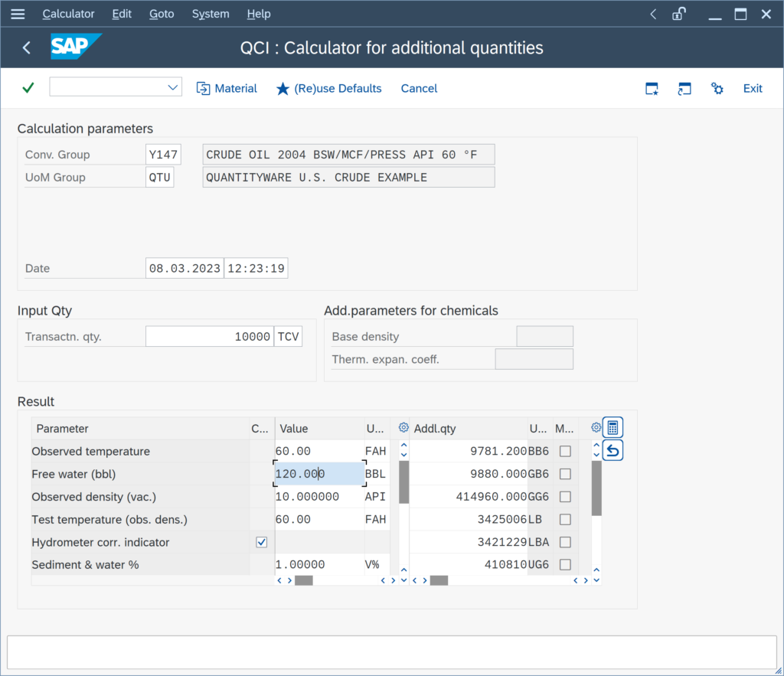Image resolution: width=784 pixels, height=676 pixels.
Task: Click the TCV unit field
Action: click(288, 337)
